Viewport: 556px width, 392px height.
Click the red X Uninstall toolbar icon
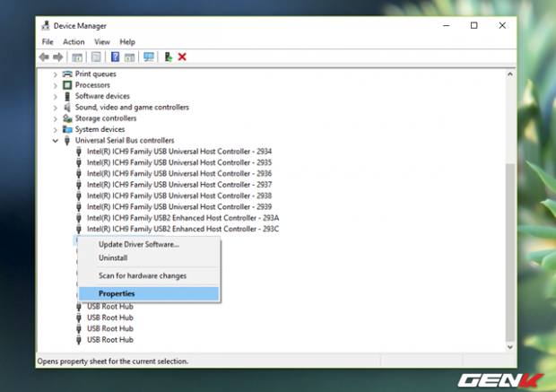182,57
